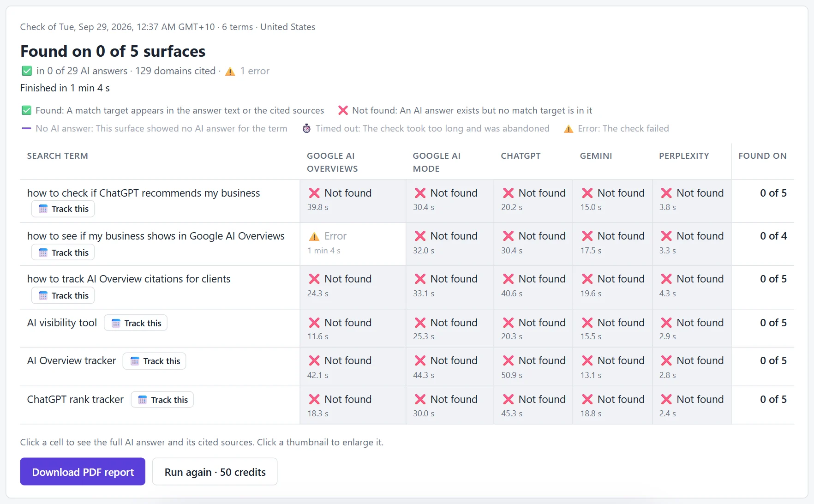Viewport: 814px width, 504px height.
Task: Open Gemini result for 'AI visibility tool'
Action: tap(612, 328)
